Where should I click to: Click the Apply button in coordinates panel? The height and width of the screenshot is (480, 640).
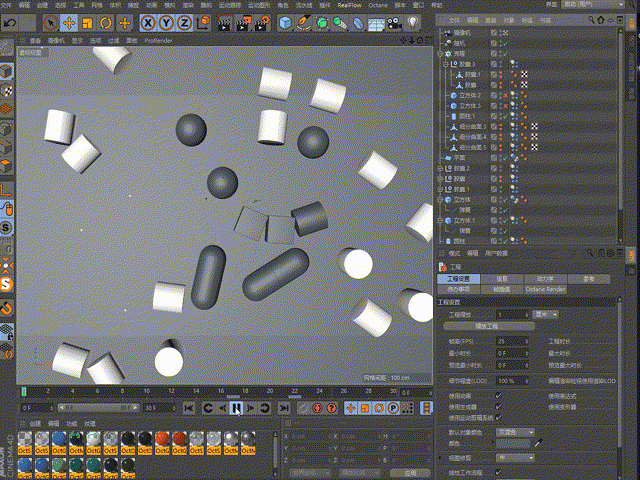[410, 473]
